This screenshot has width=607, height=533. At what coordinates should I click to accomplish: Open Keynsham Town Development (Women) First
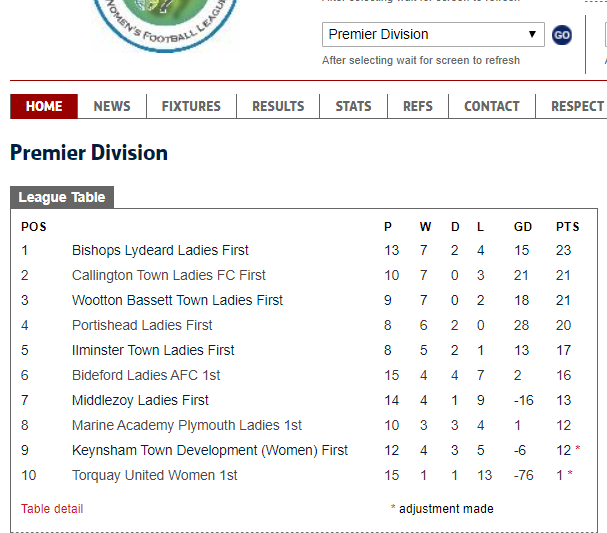pos(210,450)
